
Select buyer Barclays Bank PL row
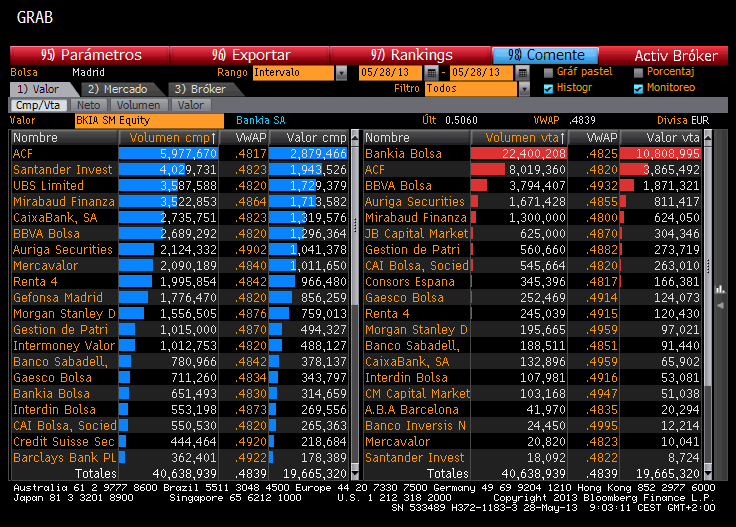180,458
